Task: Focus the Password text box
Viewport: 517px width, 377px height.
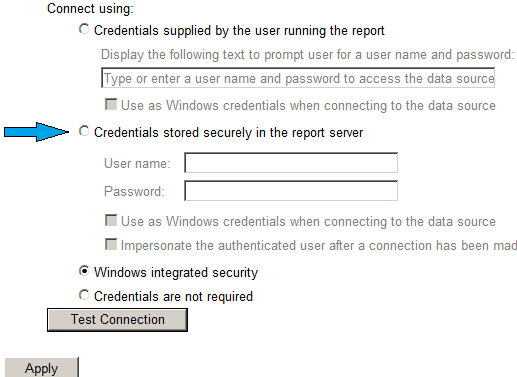Action: tap(291, 191)
